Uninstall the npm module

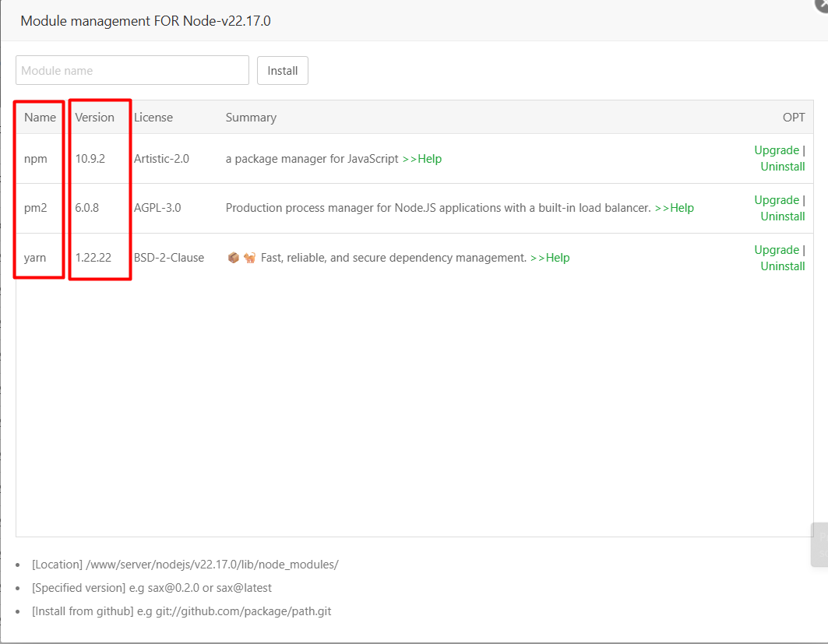point(782,166)
